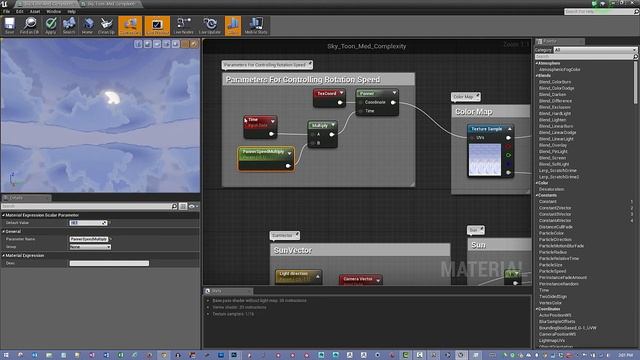
Task: Run the Clean Up toolbar icon
Action: pyautogui.click(x=107, y=25)
